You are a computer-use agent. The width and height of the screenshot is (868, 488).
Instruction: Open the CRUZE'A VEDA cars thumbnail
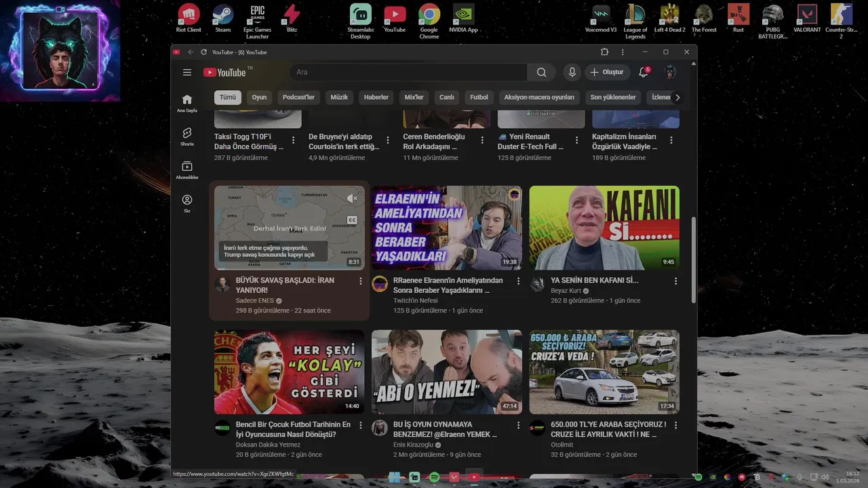pos(604,372)
